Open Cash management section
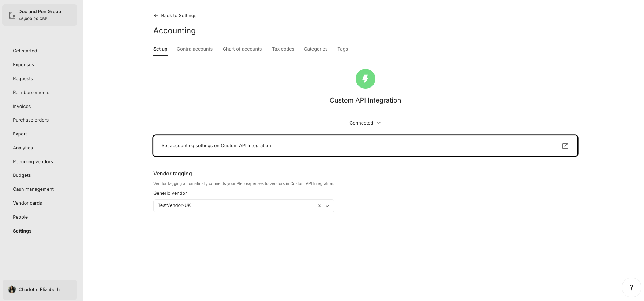This screenshot has height=301, width=644. pos(33,189)
